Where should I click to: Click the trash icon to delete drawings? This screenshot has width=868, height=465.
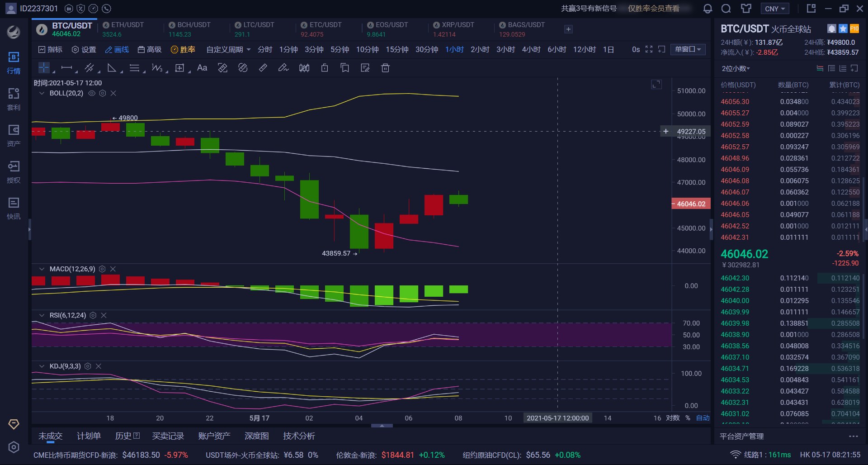click(385, 68)
